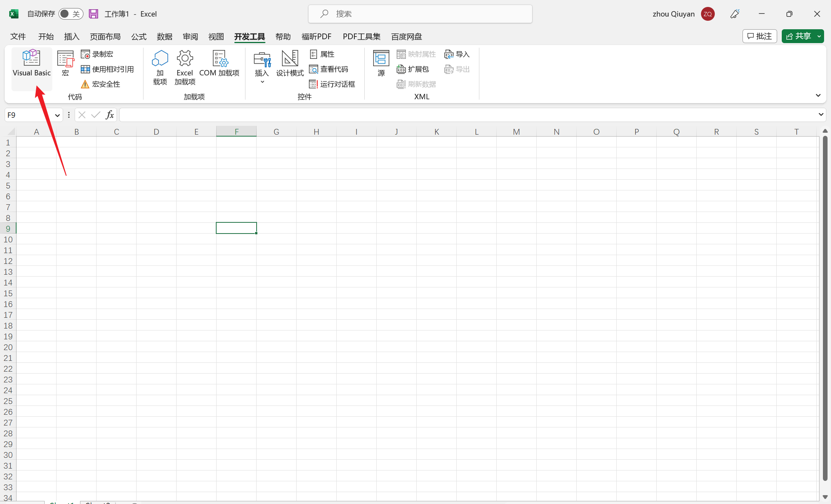Click View Code (查看代码)
831x504 pixels.
coord(329,69)
